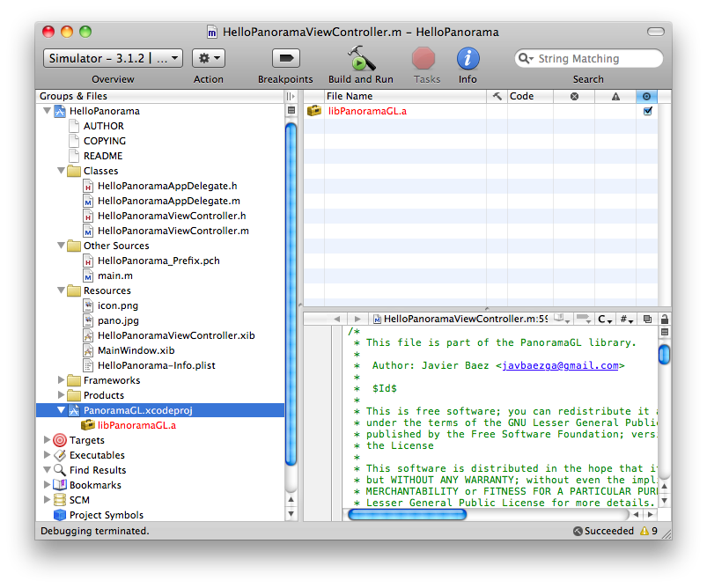The width and height of the screenshot is (707, 588).
Task: Expand the Frameworks folder
Action: 61,379
